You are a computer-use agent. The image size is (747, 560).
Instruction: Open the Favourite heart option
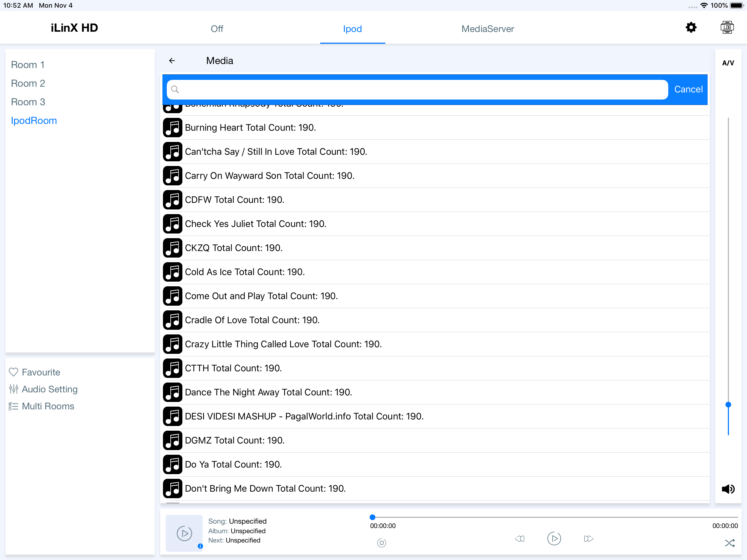coord(34,372)
